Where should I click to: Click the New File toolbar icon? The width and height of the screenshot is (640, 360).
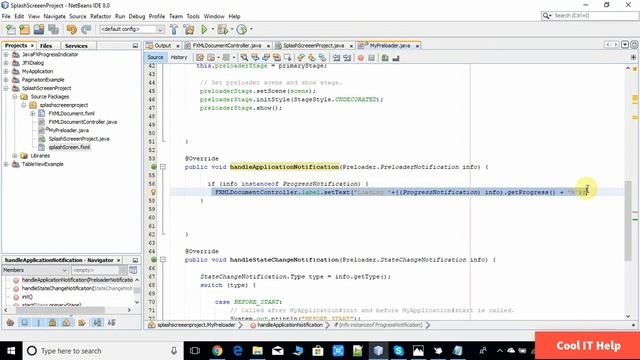point(11,29)
